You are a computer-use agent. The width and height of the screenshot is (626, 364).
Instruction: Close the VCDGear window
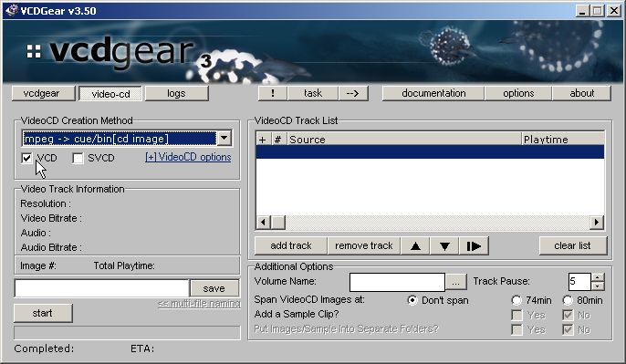tap(614, 11)
